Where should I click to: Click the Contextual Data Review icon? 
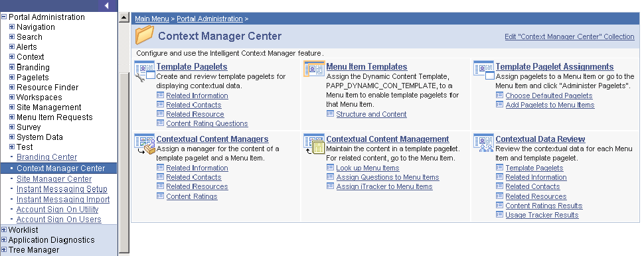click(484, 143)
